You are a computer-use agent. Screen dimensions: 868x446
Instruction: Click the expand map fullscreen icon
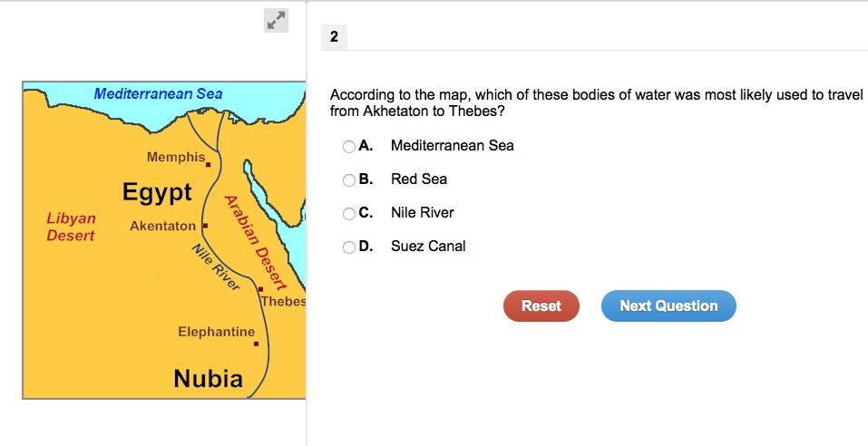276,21
